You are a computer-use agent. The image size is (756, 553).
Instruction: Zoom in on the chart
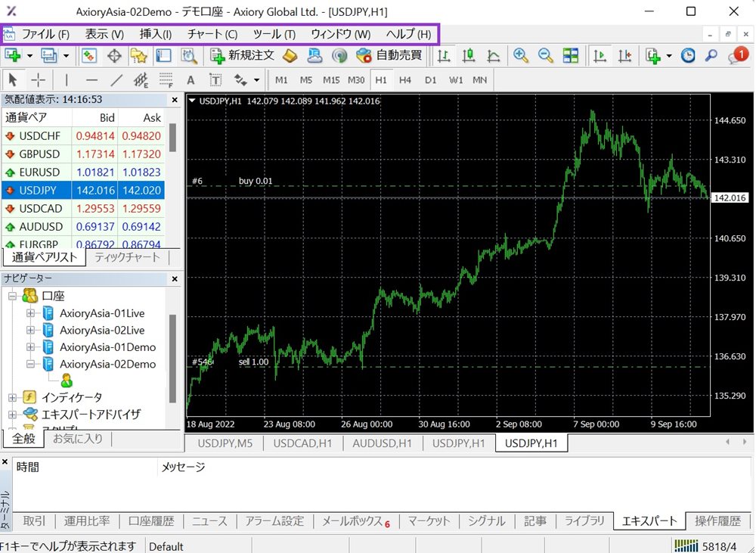tap(521, 55)
